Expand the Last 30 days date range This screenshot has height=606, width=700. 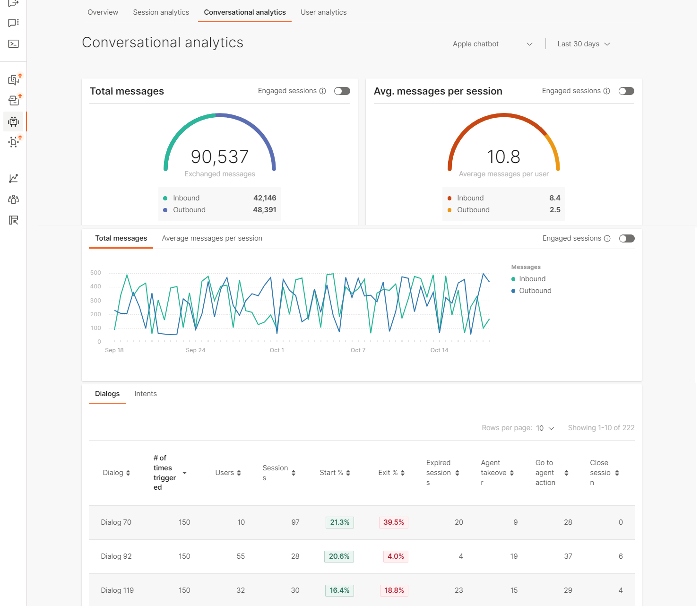point(583,44)
